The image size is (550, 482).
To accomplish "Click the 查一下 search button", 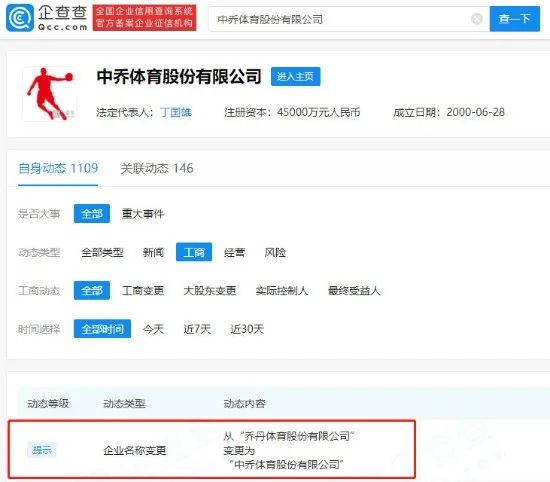I will pos(515,19).
